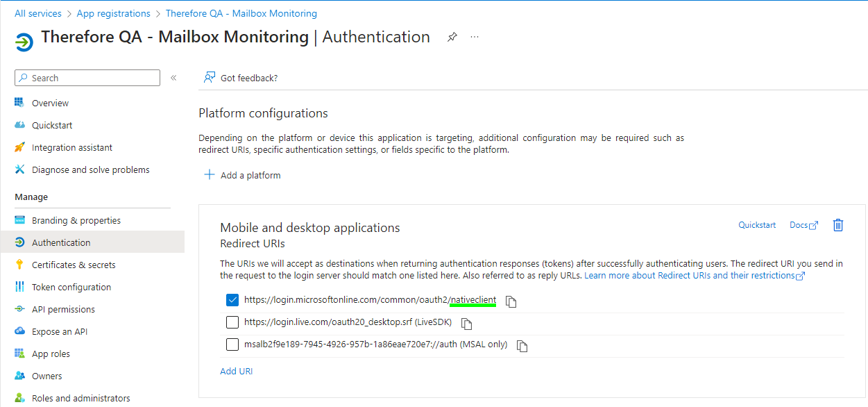Viewport: 868px width, 407px height.
Task: Click inside the sidebar Search field
Action: coord(87,77)
